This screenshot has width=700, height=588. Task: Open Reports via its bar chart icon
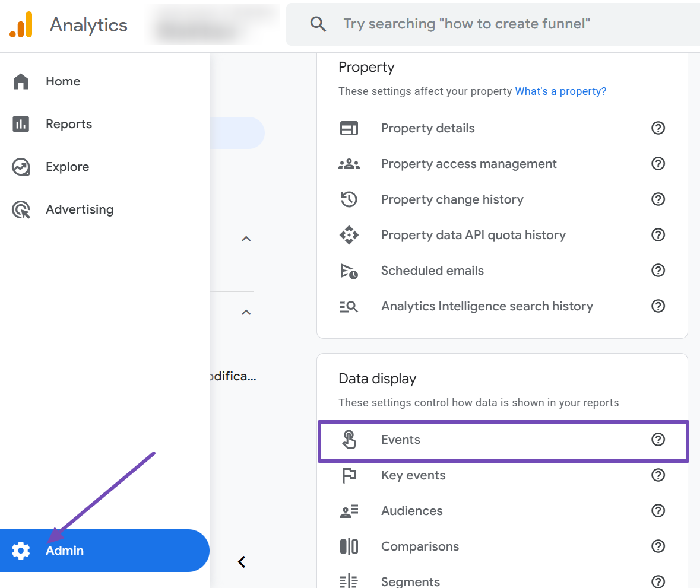[x=21, y=124]
